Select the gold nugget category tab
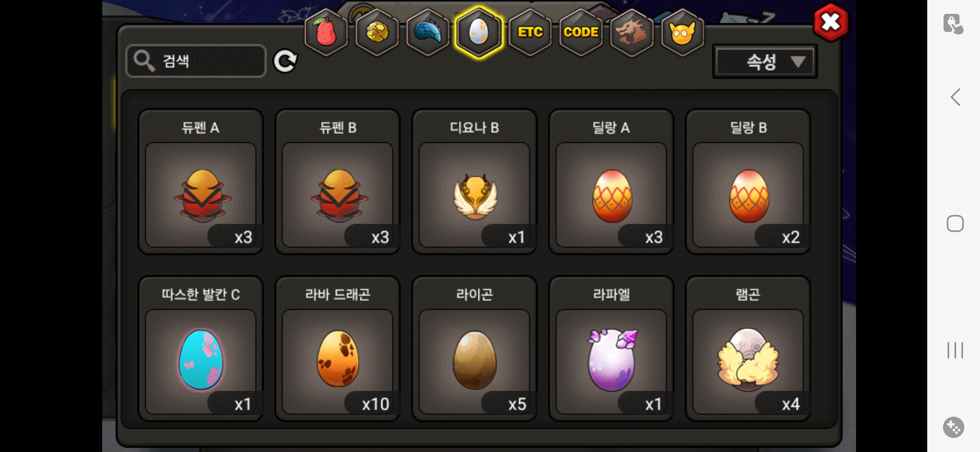Image resolution: width=980 pixels, height=452 pixels. [377, 33]
